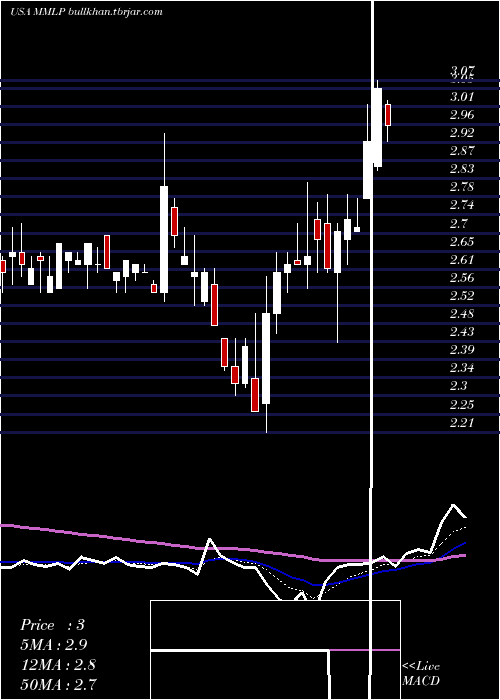Click the 50MA : 2.7 readout
The image size is (500, 700).
[x=58, y=684]
